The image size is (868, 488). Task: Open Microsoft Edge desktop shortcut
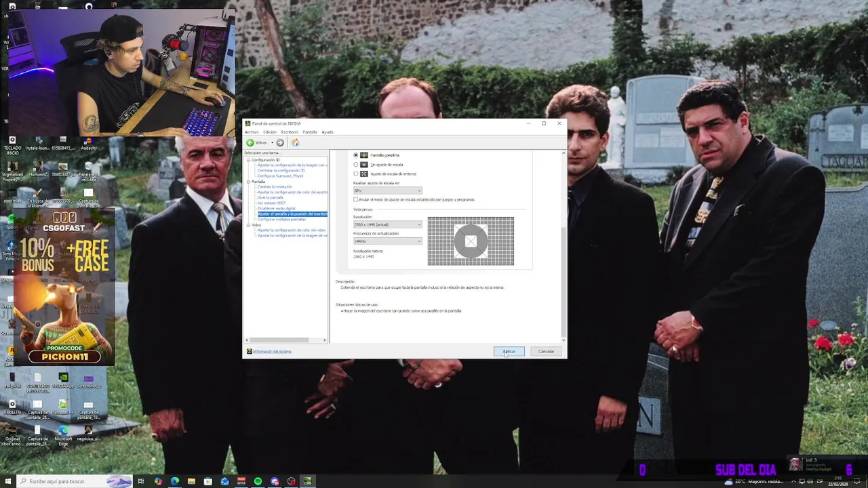tap(63, 434)
